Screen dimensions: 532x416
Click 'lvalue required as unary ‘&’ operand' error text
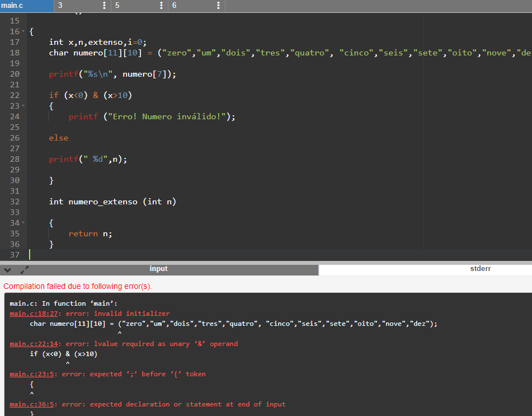(166, 344)
